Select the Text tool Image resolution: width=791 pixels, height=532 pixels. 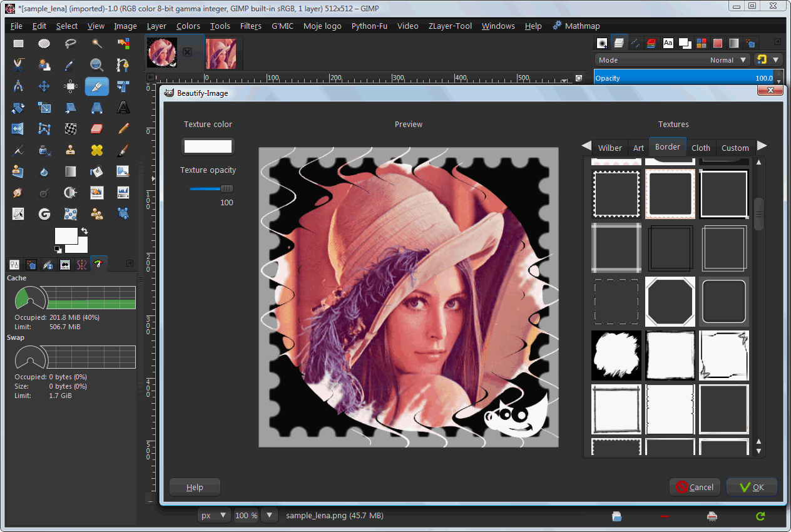(123, 108)
